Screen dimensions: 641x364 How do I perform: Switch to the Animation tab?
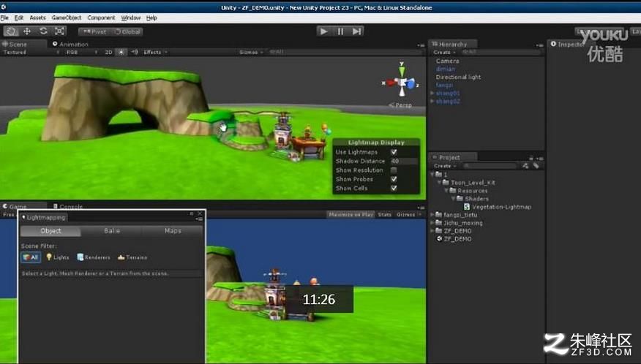(70, 44)
